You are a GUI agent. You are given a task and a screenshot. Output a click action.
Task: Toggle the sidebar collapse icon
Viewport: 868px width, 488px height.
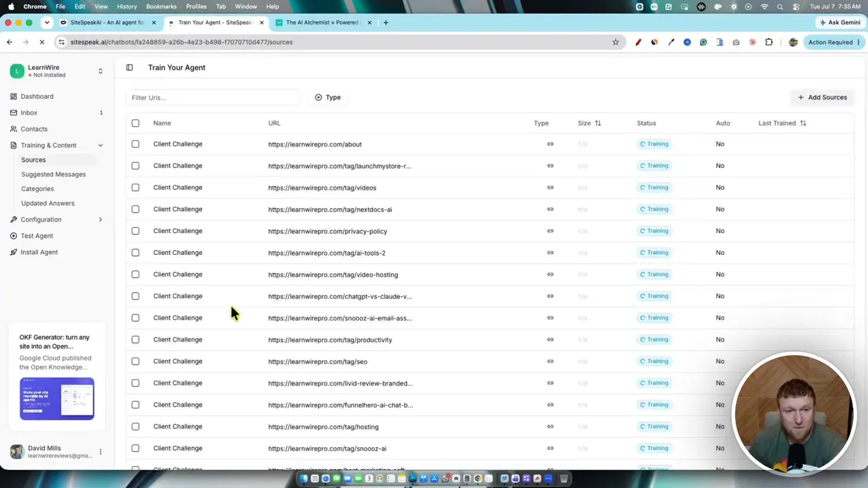pos(130,68)
